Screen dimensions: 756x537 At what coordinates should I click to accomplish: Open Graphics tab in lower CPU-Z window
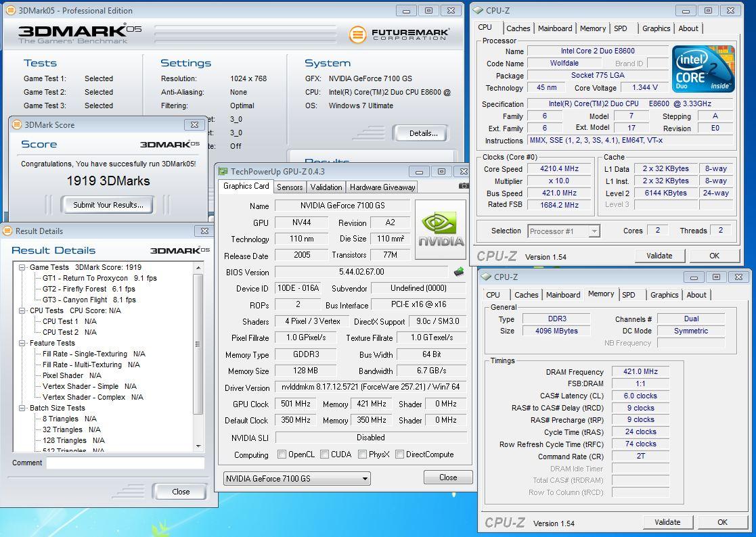[x=664, y=295]
